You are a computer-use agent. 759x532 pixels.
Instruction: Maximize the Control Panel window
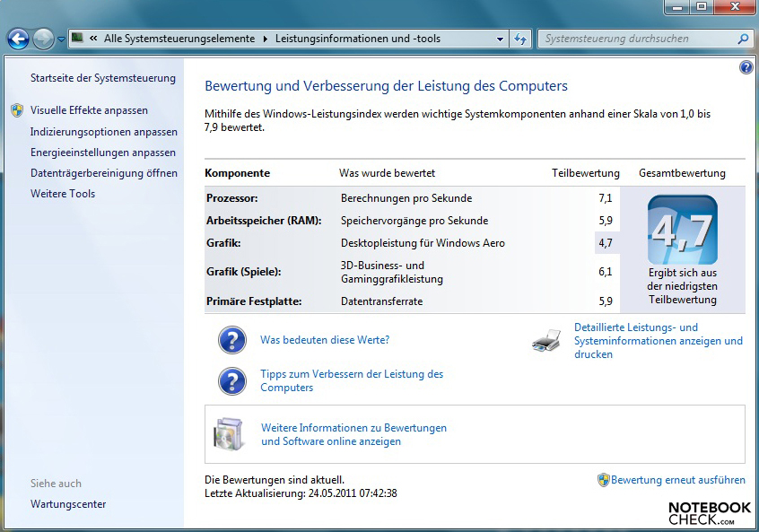(x=702, y=7)
